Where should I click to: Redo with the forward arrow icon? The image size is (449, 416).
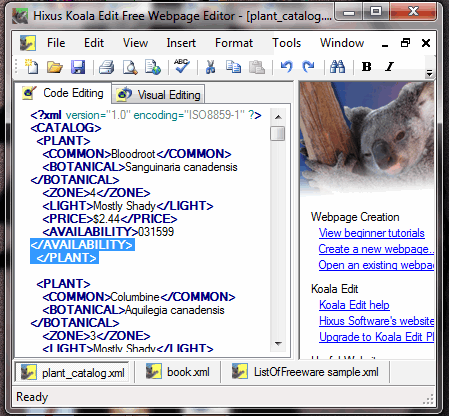308,67
